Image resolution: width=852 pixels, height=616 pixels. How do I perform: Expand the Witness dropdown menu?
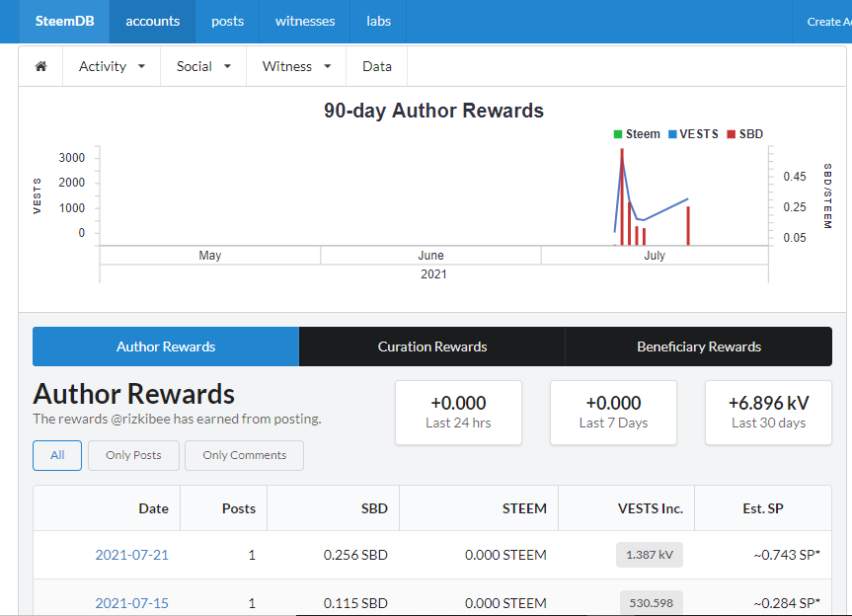(297, 66)
